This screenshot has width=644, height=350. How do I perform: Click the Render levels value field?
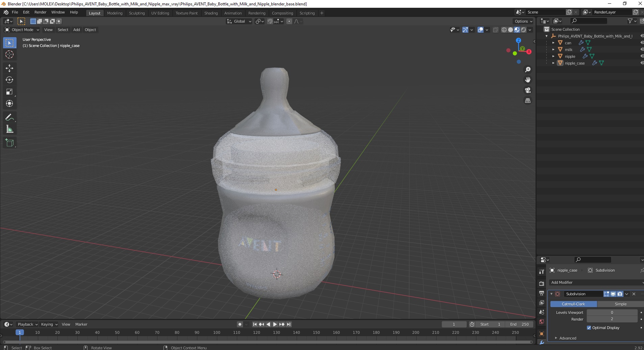612,319
